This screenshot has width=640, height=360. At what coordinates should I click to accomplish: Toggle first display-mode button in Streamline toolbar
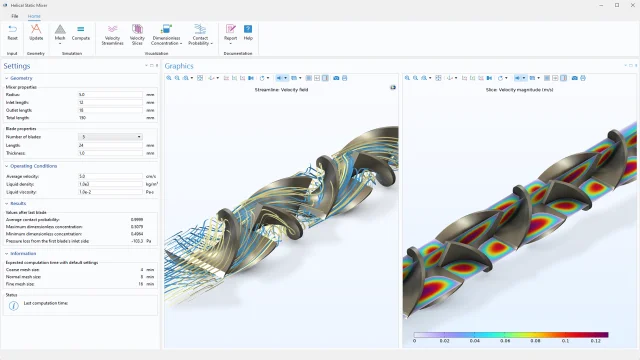[309, 78]
